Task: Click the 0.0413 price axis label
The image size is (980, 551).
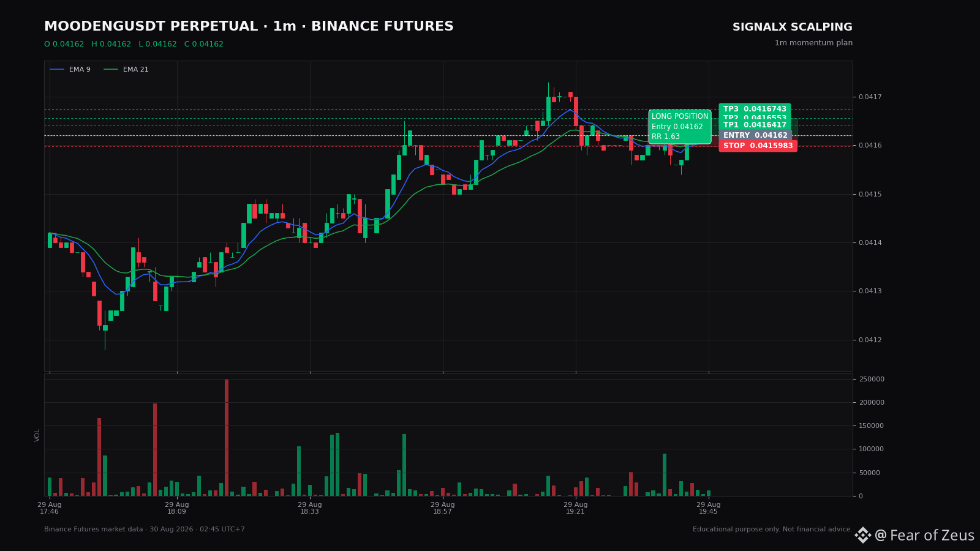Action: (870, 291)
